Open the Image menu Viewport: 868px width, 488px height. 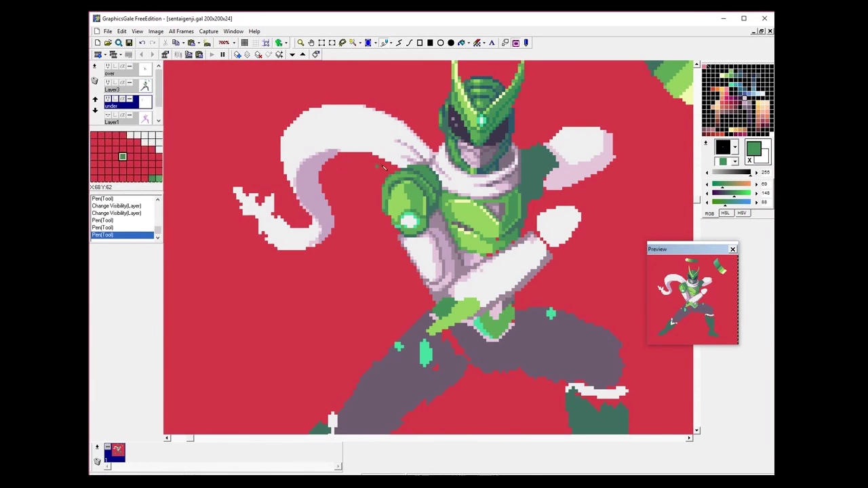(156, 31)
